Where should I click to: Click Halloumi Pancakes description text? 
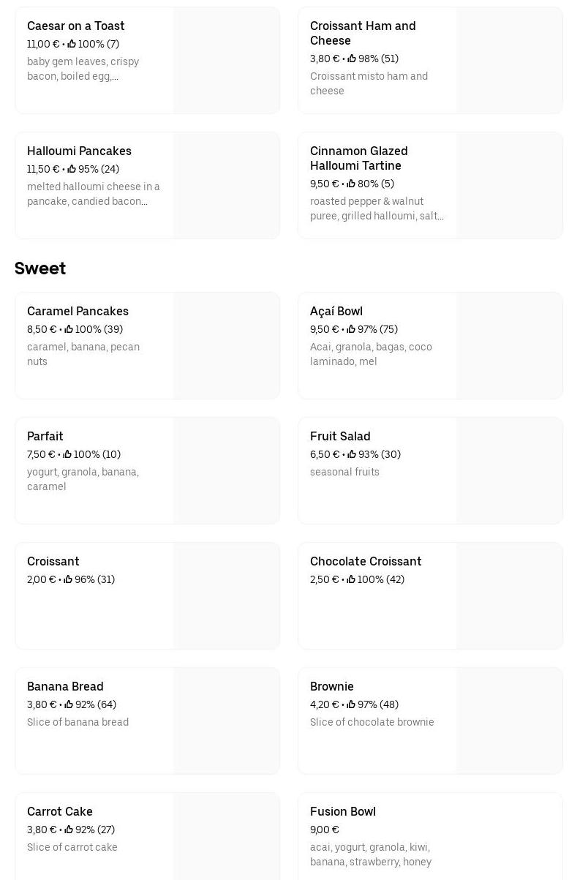click(x=93, y=194)
